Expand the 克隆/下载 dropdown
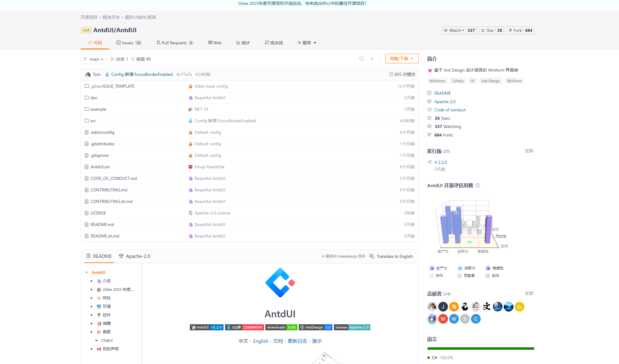 coord(402,59)
